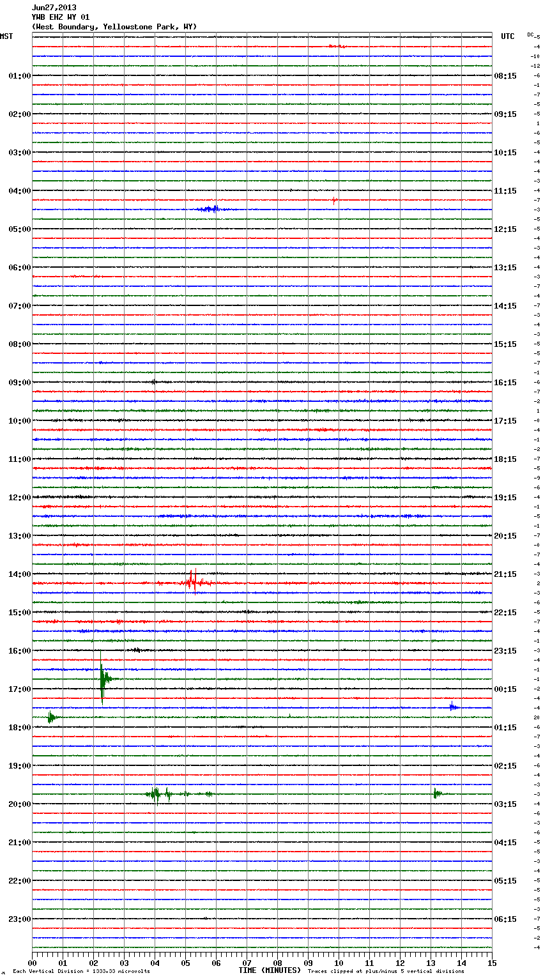Click the green event cluster before 20:00 near minute 4
Image resolution: width=543 pixels, height=980 pixels.
(158, 794)
